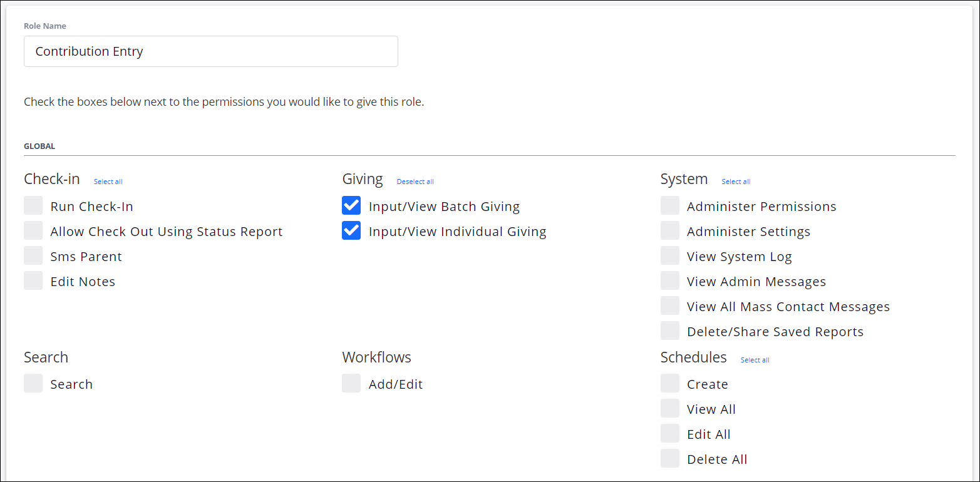The width and height of the screenshot is (980, 482).
Task: Enable View All Mass Contact Messages
Action: coord(669,305)
